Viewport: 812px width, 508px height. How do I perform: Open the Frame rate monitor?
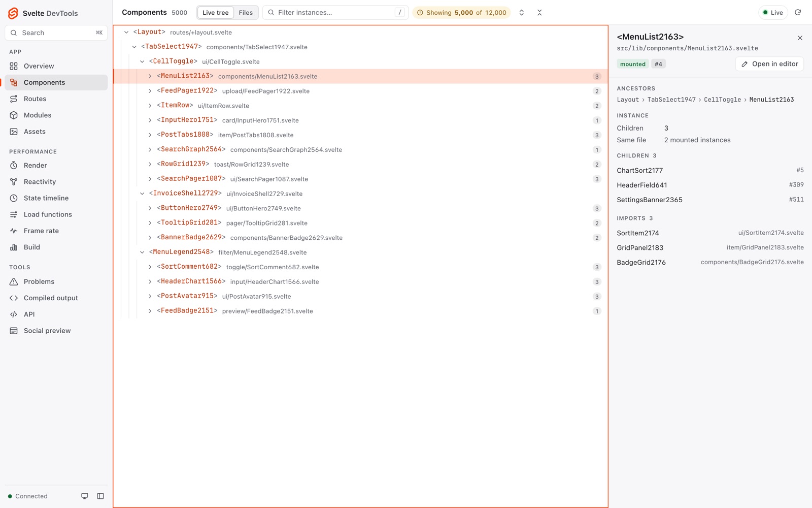[56, 231]
